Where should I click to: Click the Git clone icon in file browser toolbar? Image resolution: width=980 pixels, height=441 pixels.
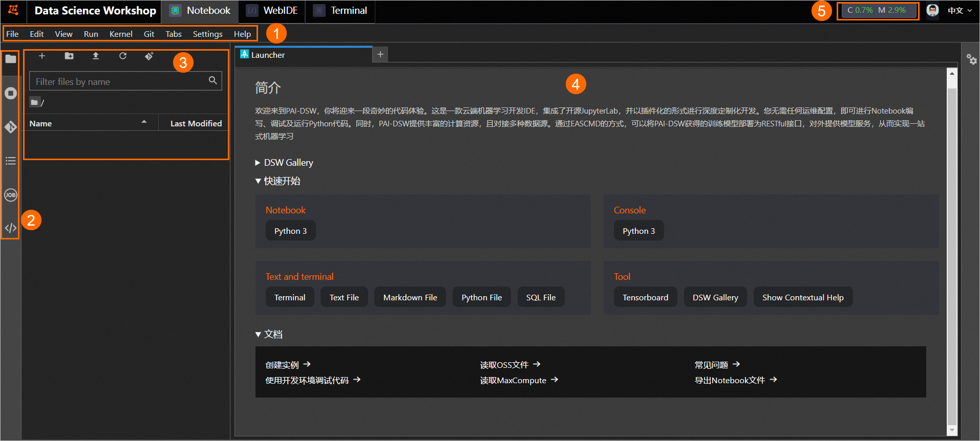pos(149,56)
